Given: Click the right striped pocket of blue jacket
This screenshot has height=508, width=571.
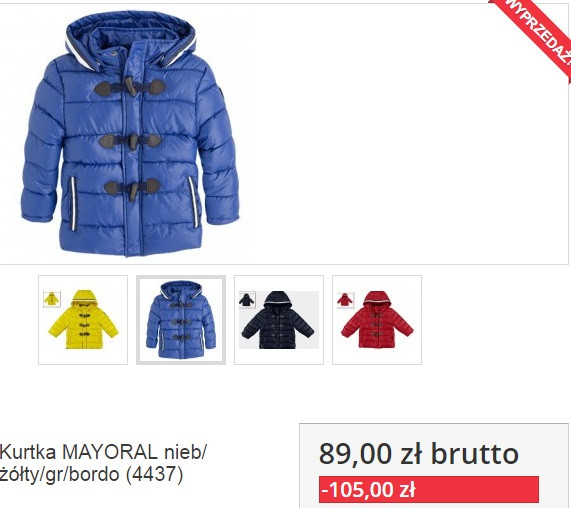Looking at the screenshot, I should pyautogui.click(x=194, y=202).
